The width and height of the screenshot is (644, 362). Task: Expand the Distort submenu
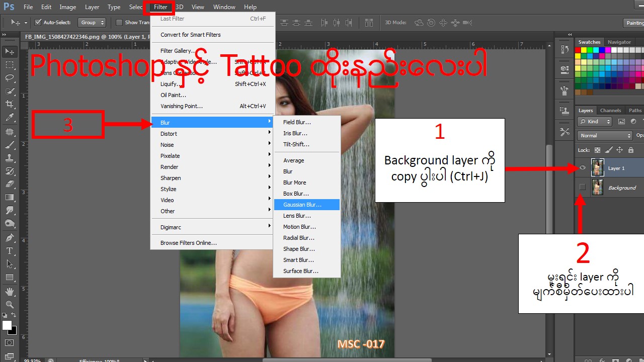coord(213,134)
